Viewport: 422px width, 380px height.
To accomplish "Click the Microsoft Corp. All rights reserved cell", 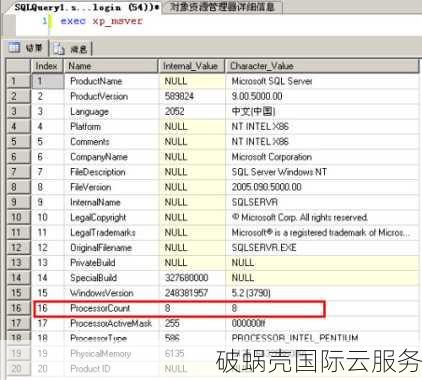I will 322,217.
